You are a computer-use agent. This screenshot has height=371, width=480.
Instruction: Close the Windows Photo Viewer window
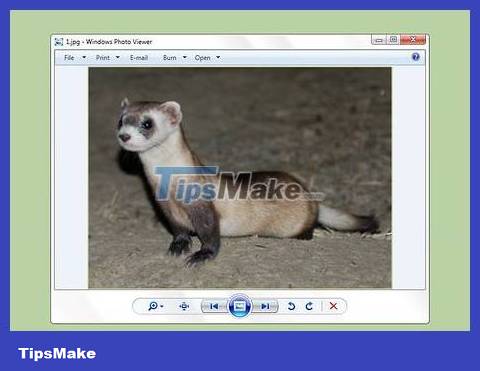413,40
